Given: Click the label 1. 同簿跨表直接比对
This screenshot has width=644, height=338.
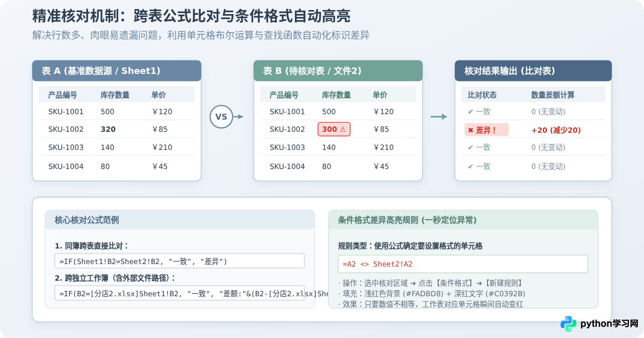Looking at the screenshot, I should tap(92, 246).
